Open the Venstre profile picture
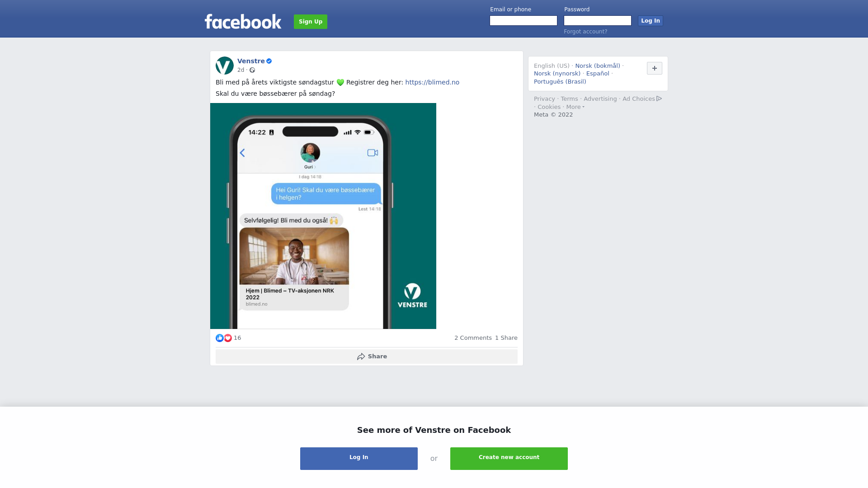868x488 pixels. [225, 66]
